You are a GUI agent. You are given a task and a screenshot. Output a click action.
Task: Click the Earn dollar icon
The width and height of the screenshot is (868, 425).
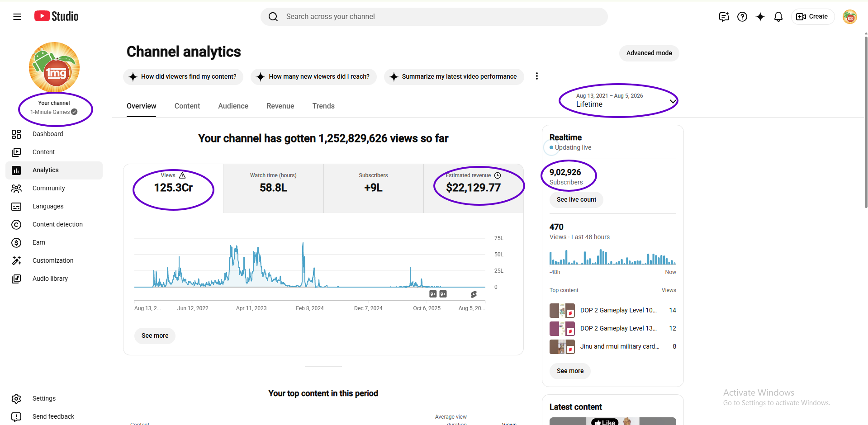(x=16, y=243)
